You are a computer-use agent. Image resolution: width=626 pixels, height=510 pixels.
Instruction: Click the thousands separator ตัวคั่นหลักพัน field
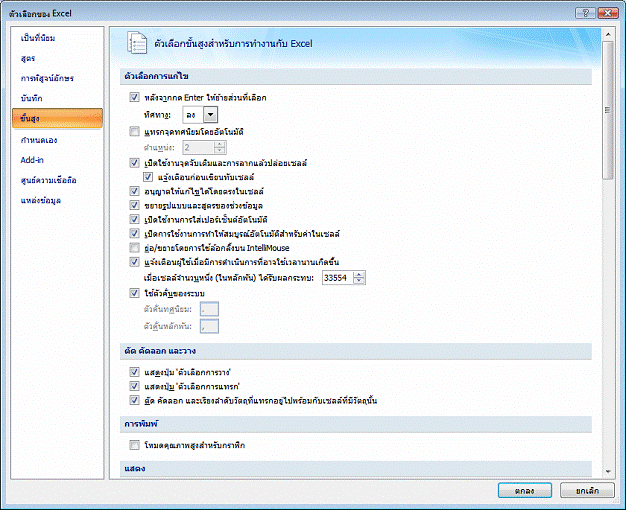tap(209, 326)
